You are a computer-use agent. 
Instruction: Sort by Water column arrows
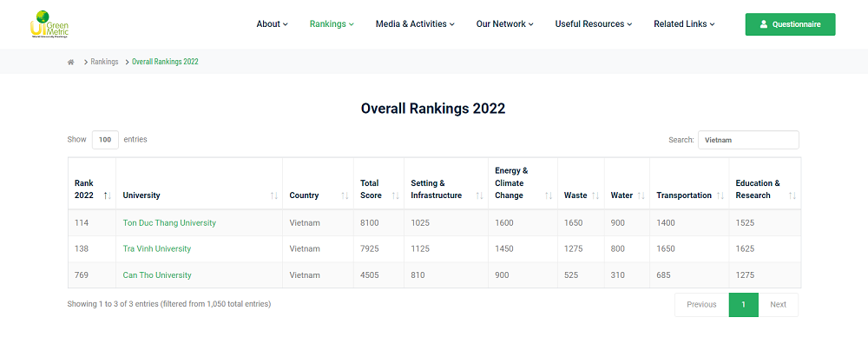[641, 195]
